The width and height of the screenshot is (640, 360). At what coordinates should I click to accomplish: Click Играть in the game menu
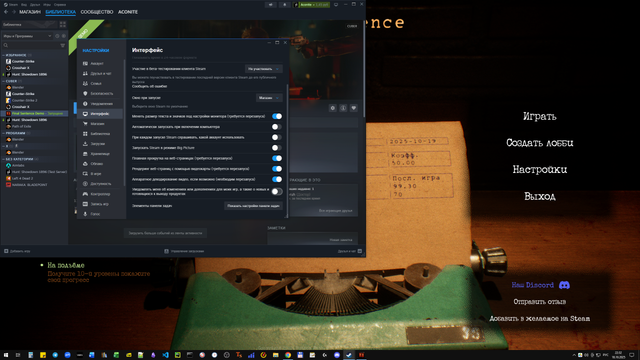pos(540,116)
